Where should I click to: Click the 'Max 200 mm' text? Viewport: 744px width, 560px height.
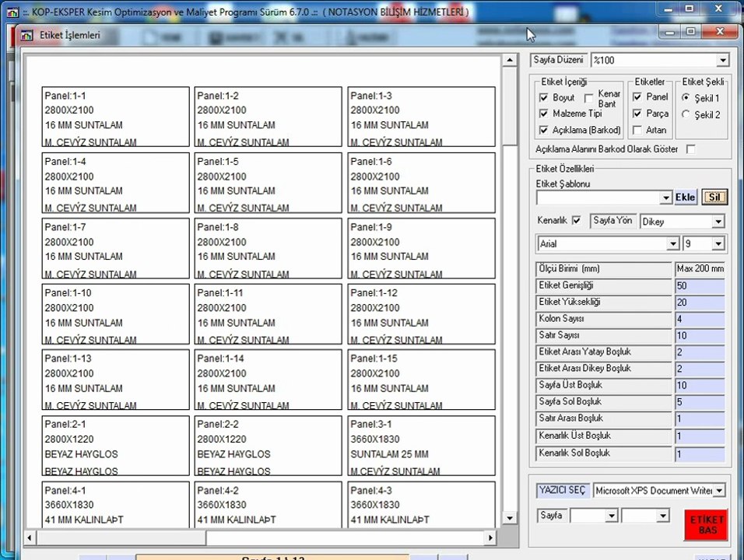point(700,269)
